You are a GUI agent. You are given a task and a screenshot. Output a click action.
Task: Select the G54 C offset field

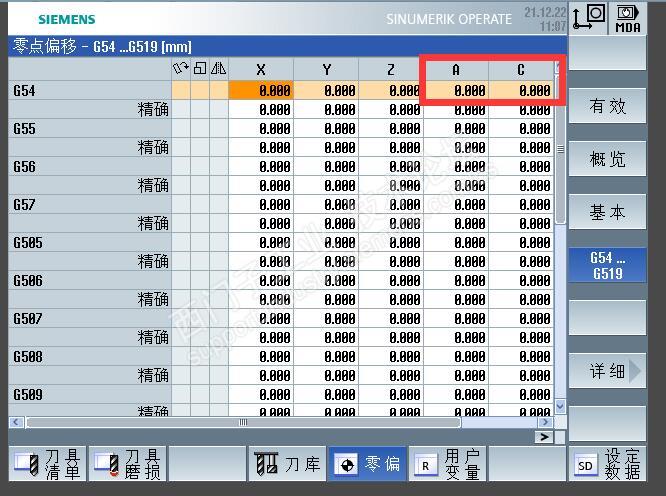(521, 90)
